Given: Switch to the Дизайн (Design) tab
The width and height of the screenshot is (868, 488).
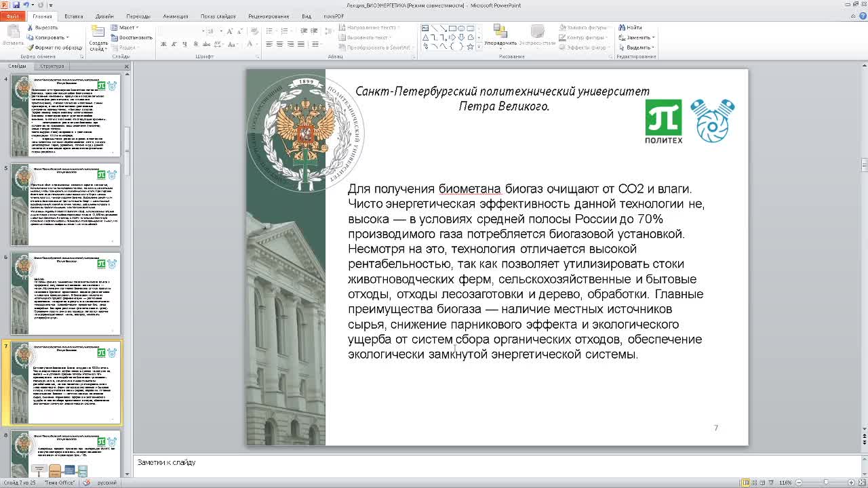Looking at the screenshot, I should 104,16.
